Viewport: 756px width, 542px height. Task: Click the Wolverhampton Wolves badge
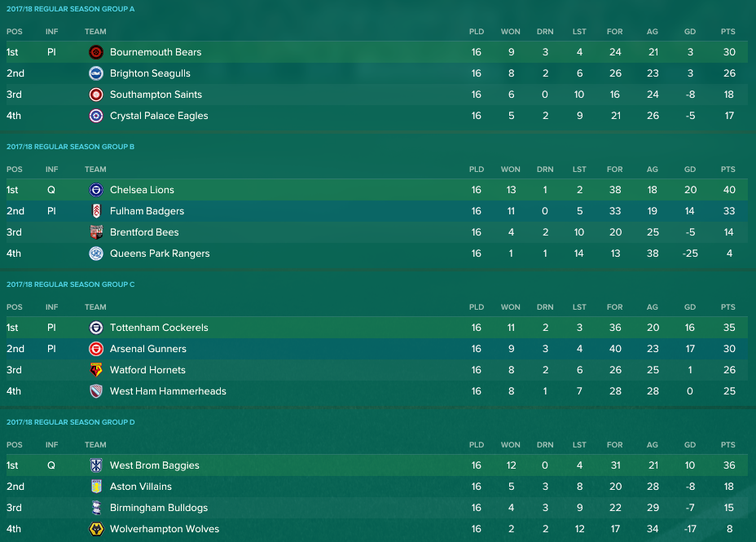(x=96, y=529)
